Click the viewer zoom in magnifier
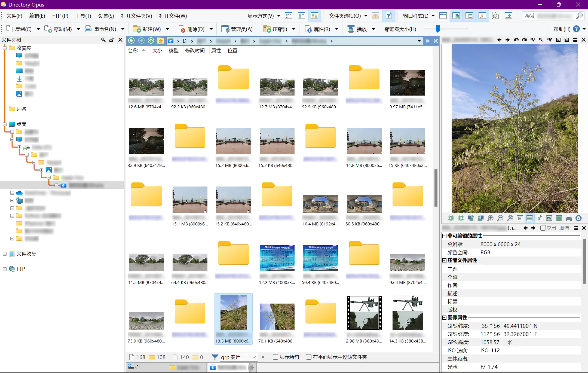The height and width of the screenshot is (373, 588). (x=490, y=218)
